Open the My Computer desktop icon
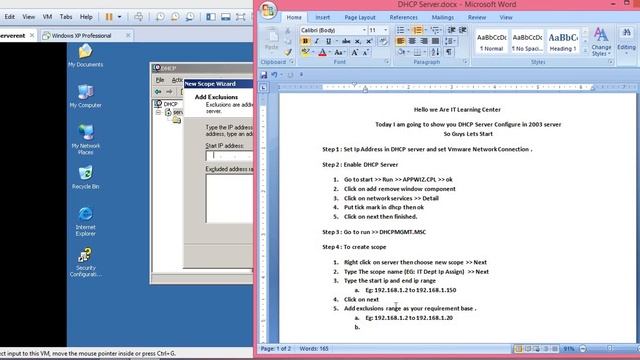 pyautogui.click(x=85, y=96)
